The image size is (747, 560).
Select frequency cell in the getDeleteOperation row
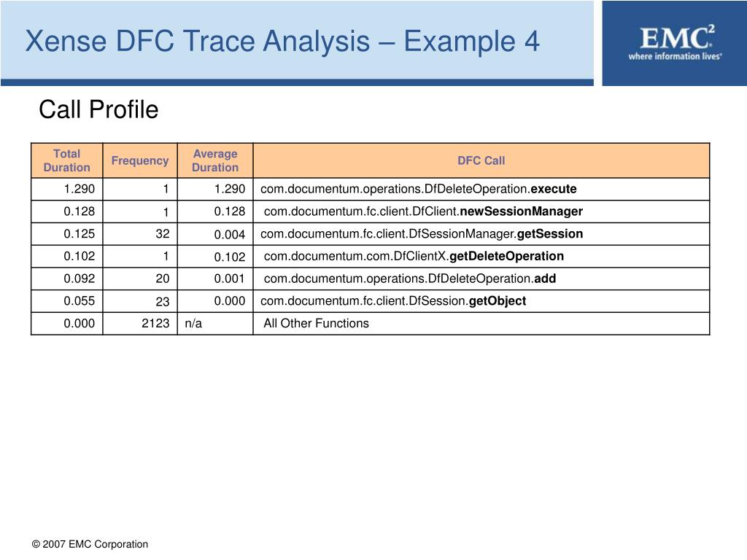pos(140,256)
